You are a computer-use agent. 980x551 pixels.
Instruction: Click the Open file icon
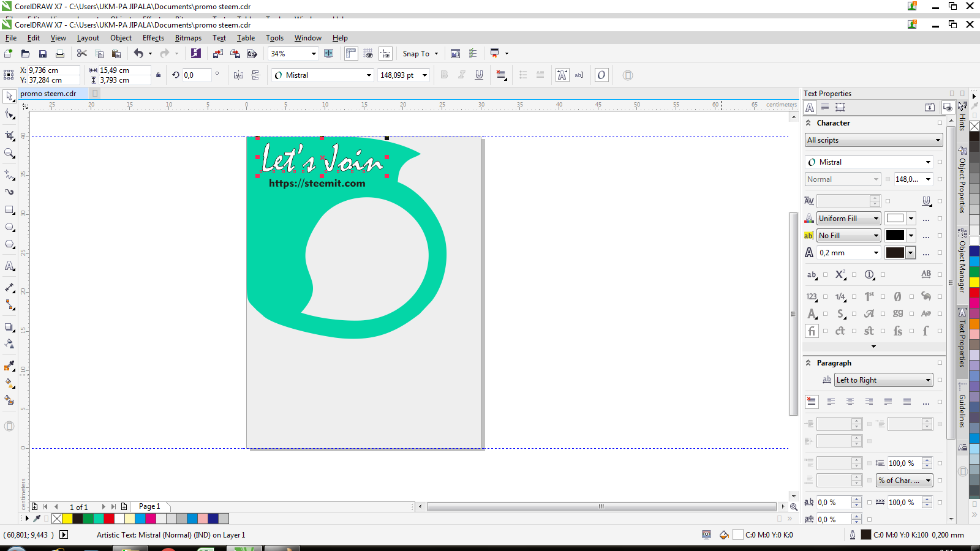coord(25,54)
